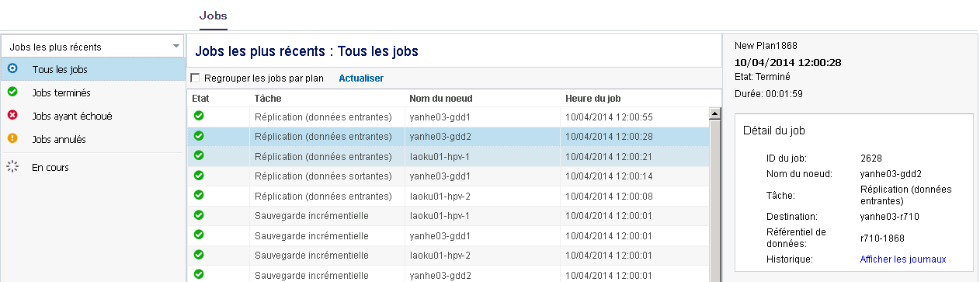The width and height of the screenshot is (980, 282).
Task: Click the job list scrollbar thumb
Action: [x=716, y=200]
